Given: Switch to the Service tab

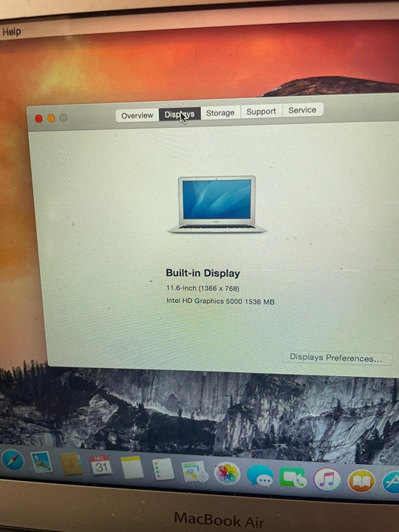Looking at the screenshot, I should (x=302, y=110).
